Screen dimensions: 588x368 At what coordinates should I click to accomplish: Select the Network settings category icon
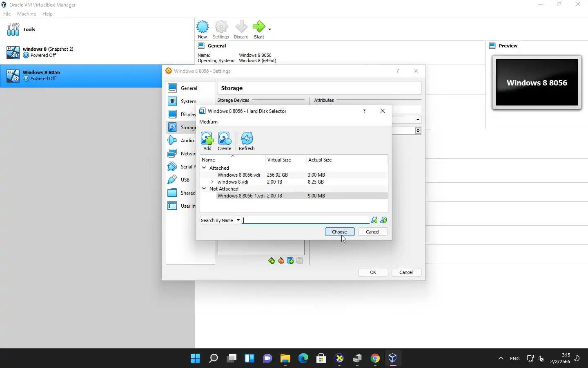[x=172, y=154]
